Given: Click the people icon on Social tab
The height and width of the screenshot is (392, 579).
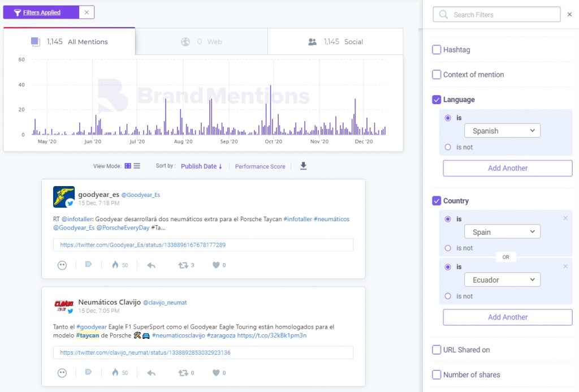Looking at the screenshot, I should tap(312, 42).
